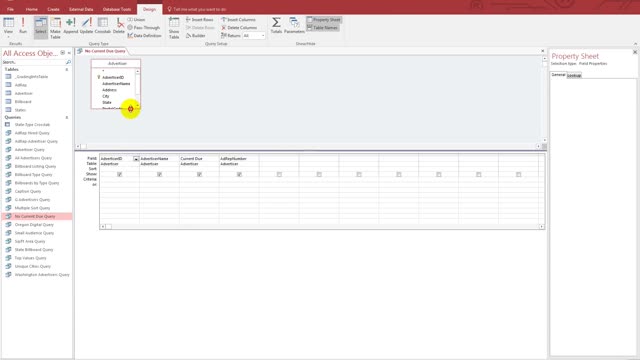Click the Advertiser table list scrollbar
Viewport: 640px width, 360px height.
coord(138,88)
